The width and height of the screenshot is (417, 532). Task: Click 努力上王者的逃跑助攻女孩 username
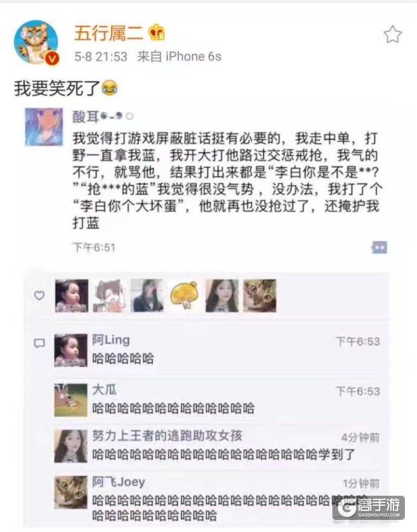(167, 436)
